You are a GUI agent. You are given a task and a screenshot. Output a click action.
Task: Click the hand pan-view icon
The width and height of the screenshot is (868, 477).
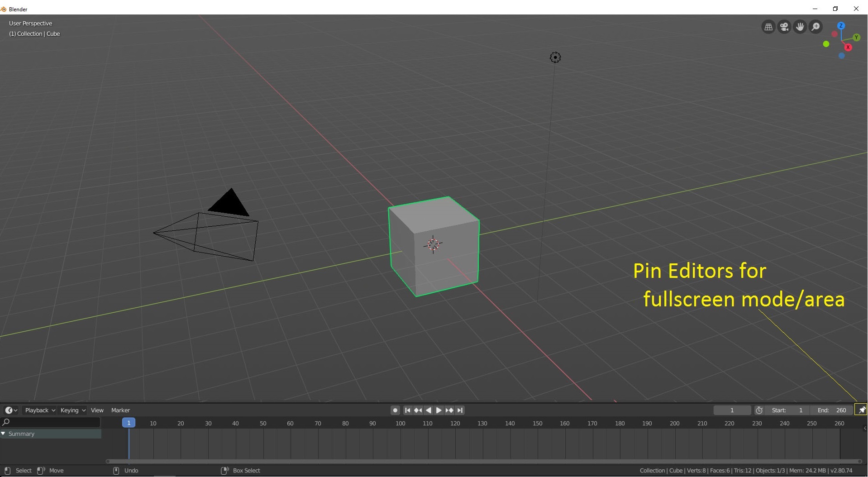point(800,27)
